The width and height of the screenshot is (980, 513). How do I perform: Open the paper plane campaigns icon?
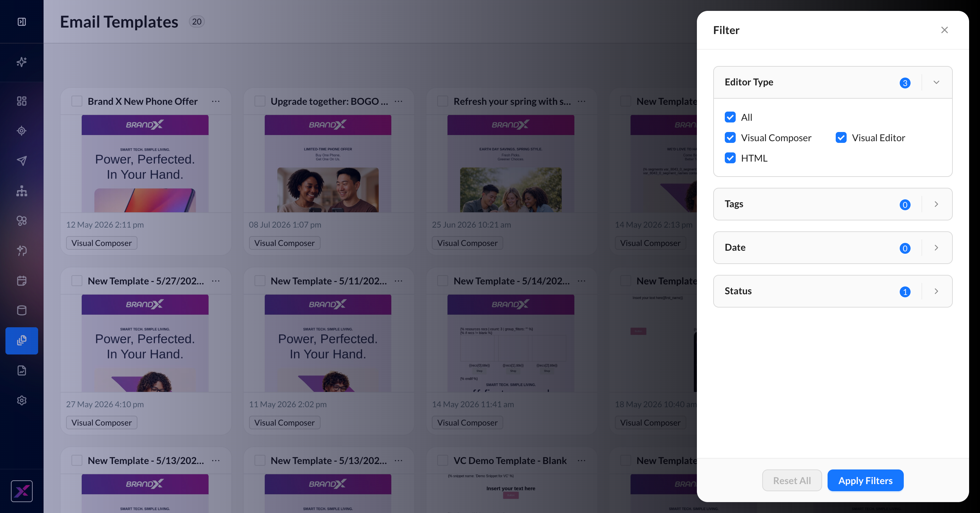[x=22, y=161]
